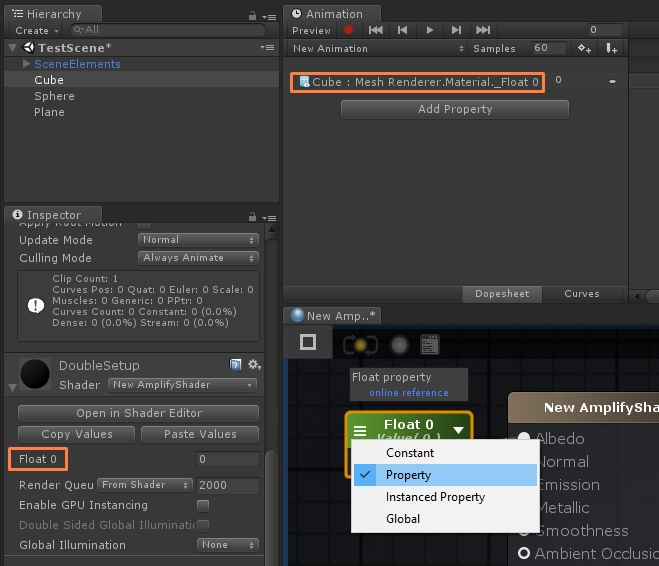Click the shader editor square toolbar button
659x566 pixels.
308,342
